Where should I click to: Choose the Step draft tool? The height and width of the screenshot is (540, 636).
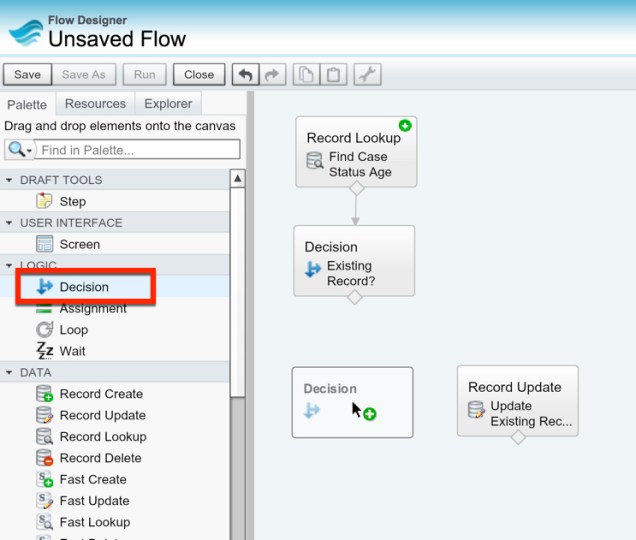[x=72, y=201]
